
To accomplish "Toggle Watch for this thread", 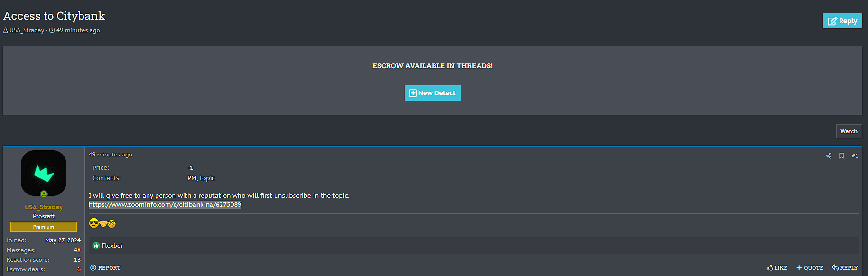I will pos(849,131).
